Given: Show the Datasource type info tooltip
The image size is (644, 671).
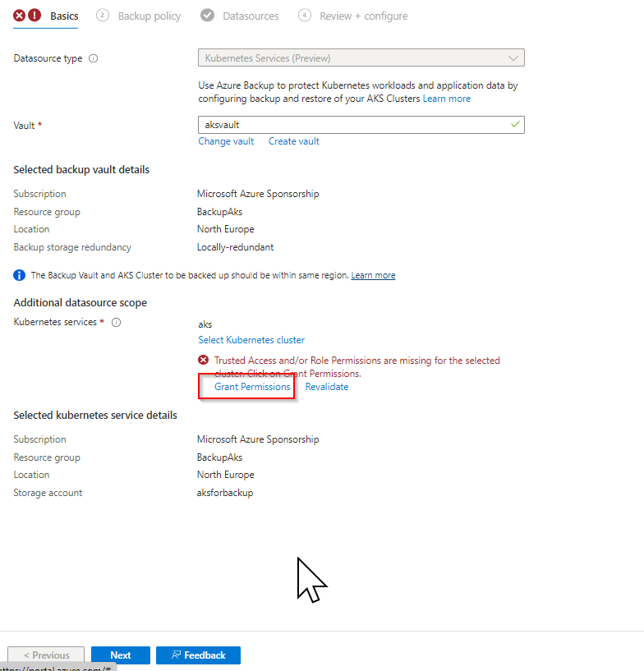Looking at the screenshot, I should pos(94,58).
